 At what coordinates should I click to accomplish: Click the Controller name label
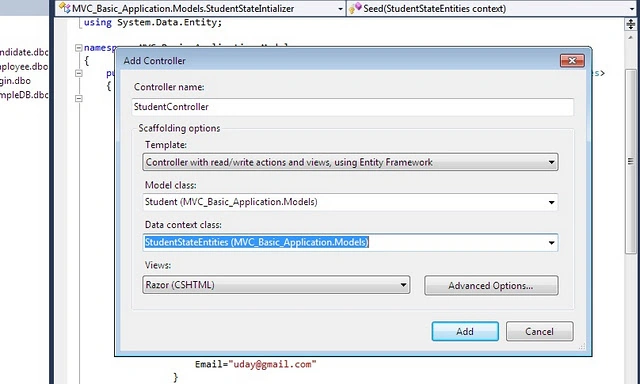pyautogui.click(x=169, y=87)
